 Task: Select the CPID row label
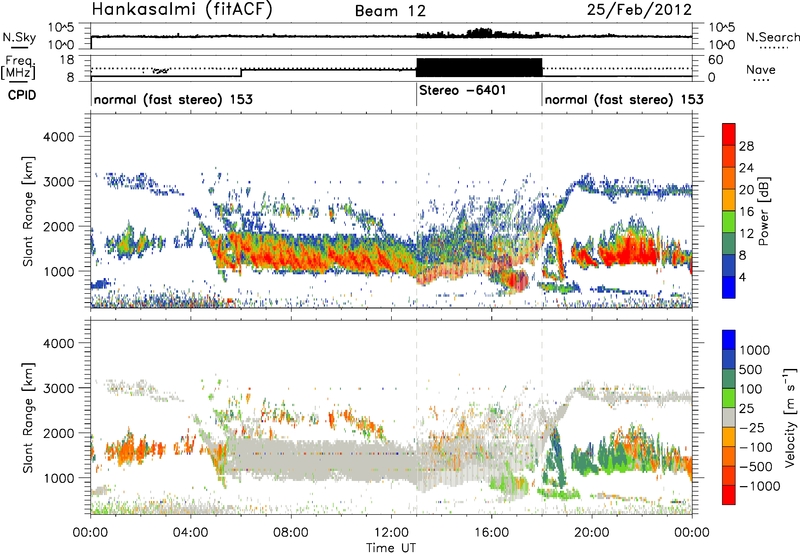(22, 95)
